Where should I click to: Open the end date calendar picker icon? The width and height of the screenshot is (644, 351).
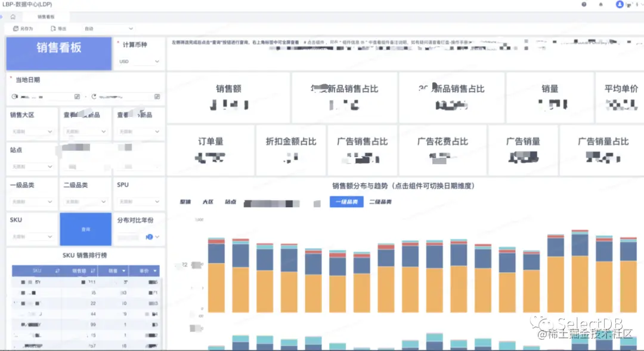157,97
